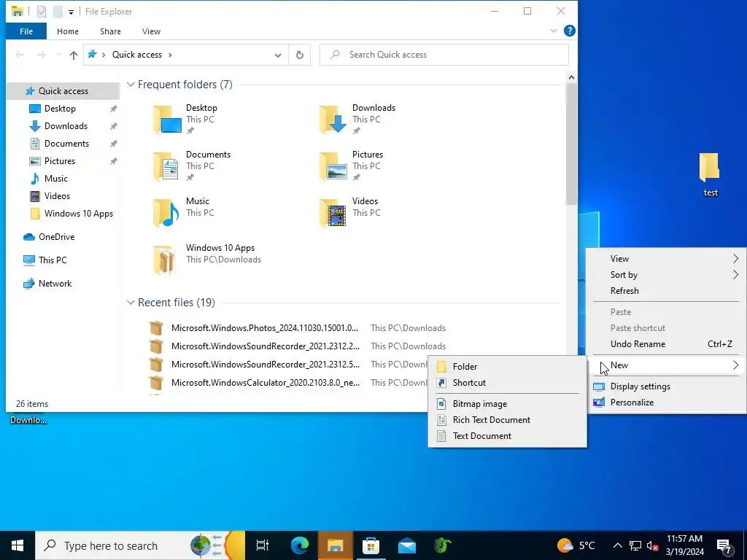This screenshot has width=747, height=560.
Task: Open the weather 5°C taskbar widget
Action: (x=576, y=545)
